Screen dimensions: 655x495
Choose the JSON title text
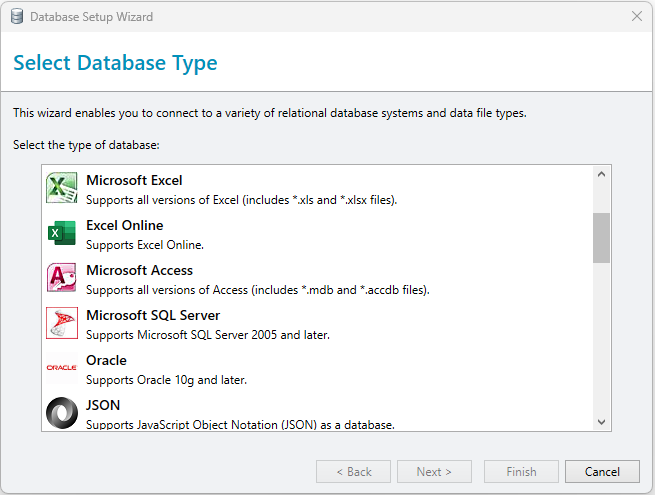(103, 405)
